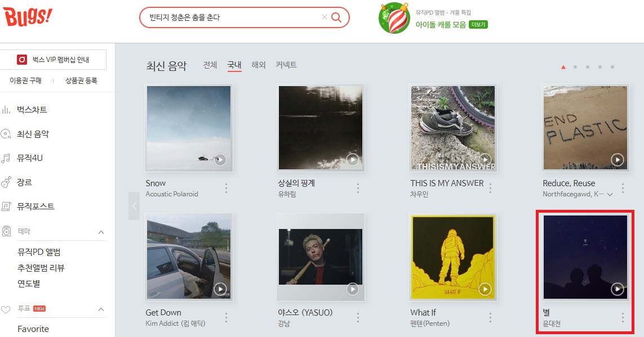Collapse the 테마 section

pos(101,232)
